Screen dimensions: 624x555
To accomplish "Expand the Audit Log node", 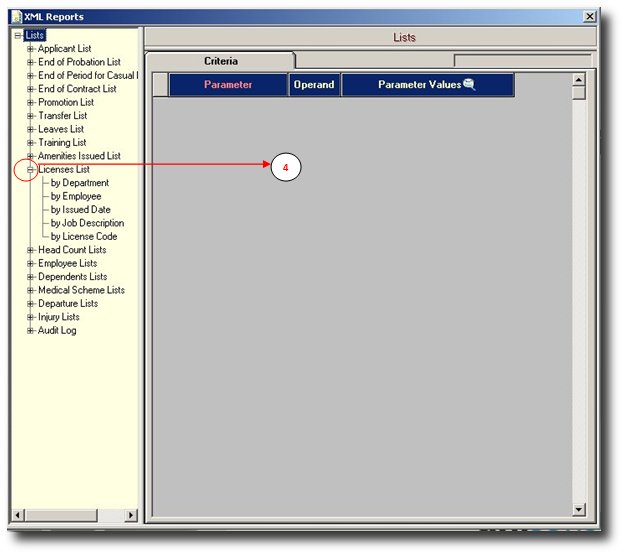I will pos(31,331).
